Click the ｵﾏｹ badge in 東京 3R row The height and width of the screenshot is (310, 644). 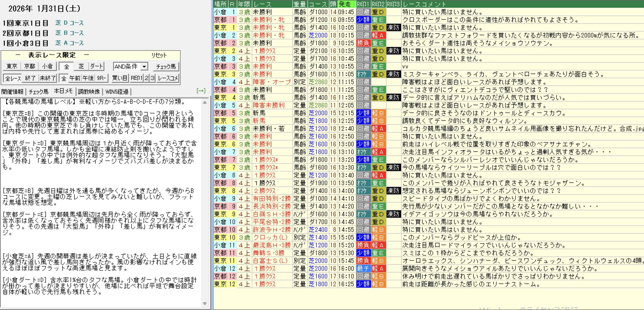point(363,74)
